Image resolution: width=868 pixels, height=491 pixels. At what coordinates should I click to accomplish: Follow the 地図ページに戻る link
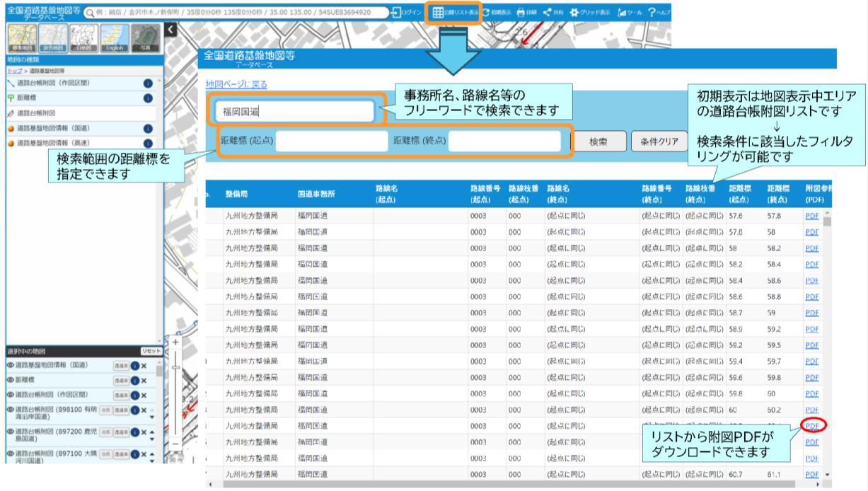(236, 84)
